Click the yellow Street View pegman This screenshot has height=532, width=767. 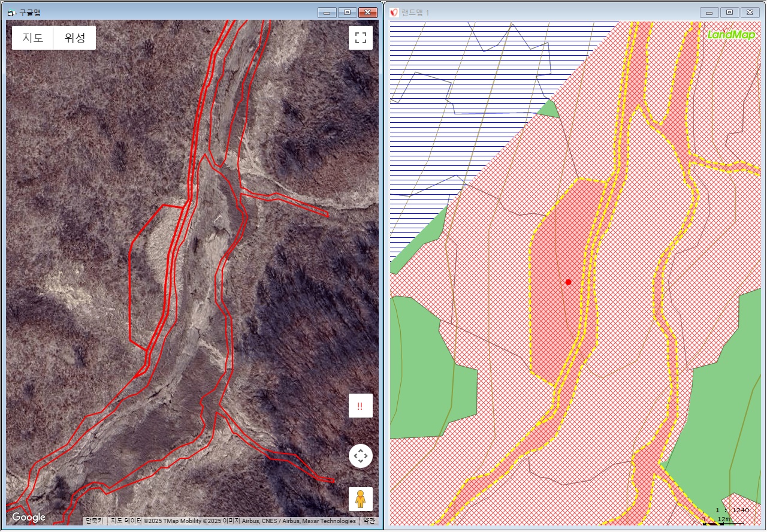[360, 498]
